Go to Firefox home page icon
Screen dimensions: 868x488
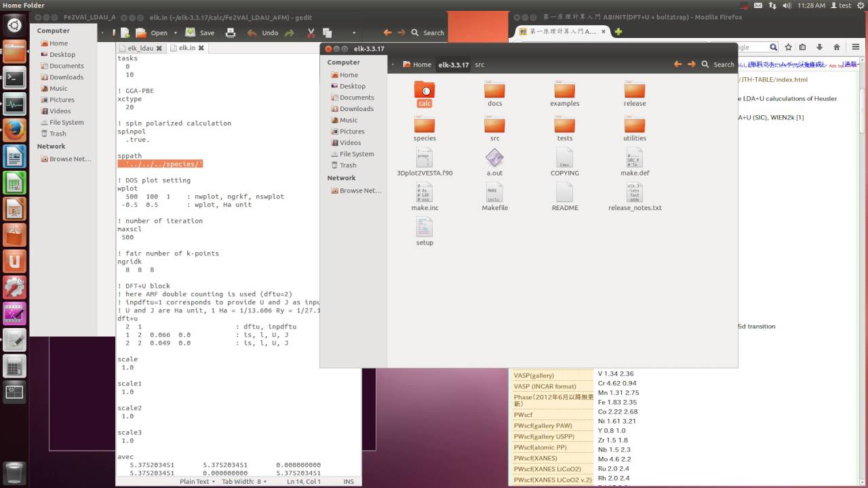pyautogui.click(x=837, y=47)
